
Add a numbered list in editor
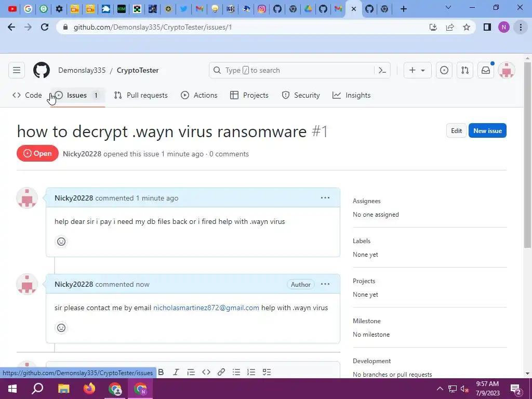click(x=251, y=372)
